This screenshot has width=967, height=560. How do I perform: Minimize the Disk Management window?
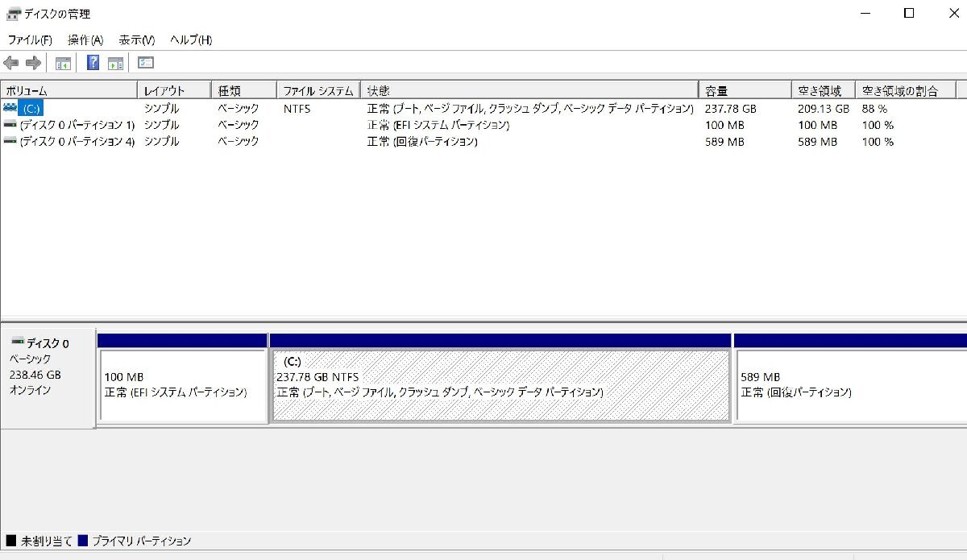(x=865, y=14)
